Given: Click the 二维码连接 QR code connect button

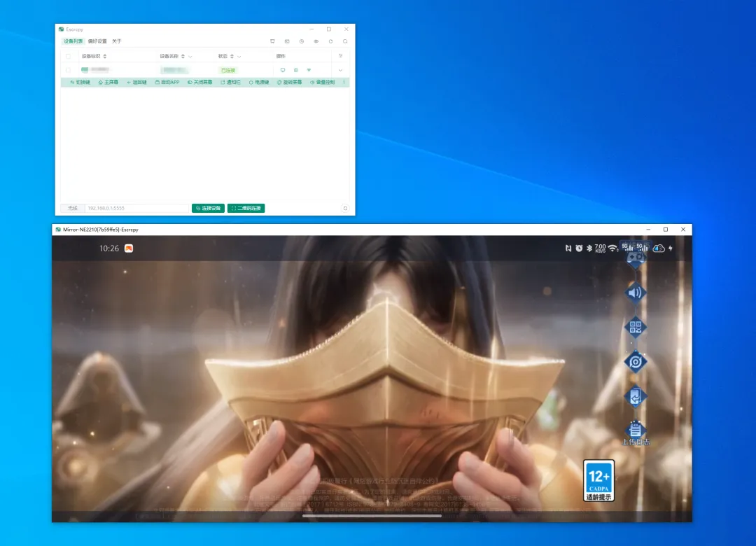Looking at the screenshot, I should click(x=246, y=209).
